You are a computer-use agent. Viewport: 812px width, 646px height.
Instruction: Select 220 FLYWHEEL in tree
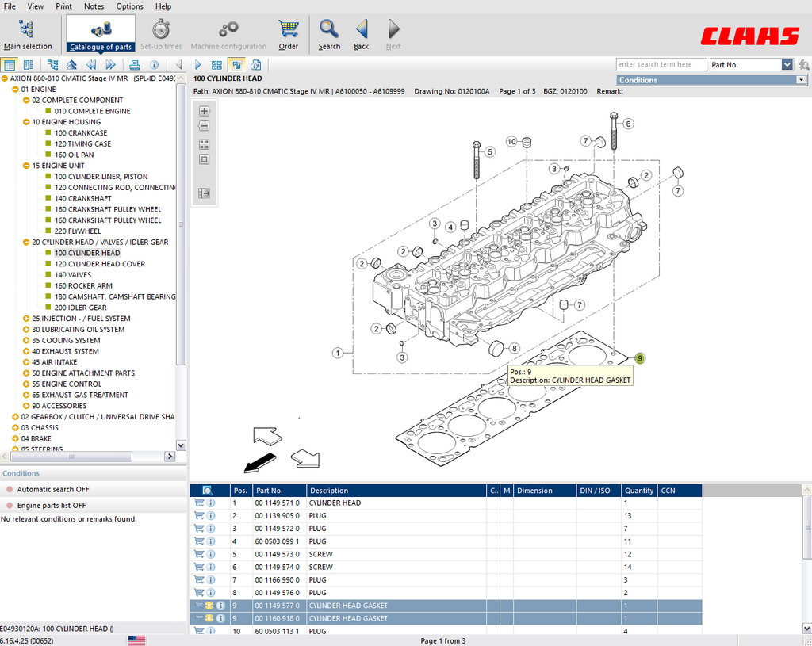point(78,231)
